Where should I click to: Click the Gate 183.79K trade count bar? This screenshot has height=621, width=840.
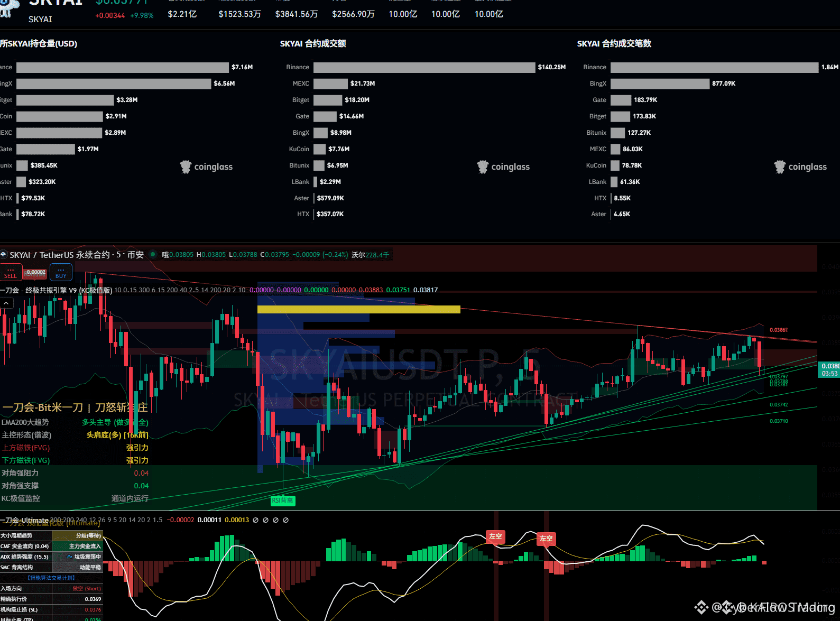(621, 100)
